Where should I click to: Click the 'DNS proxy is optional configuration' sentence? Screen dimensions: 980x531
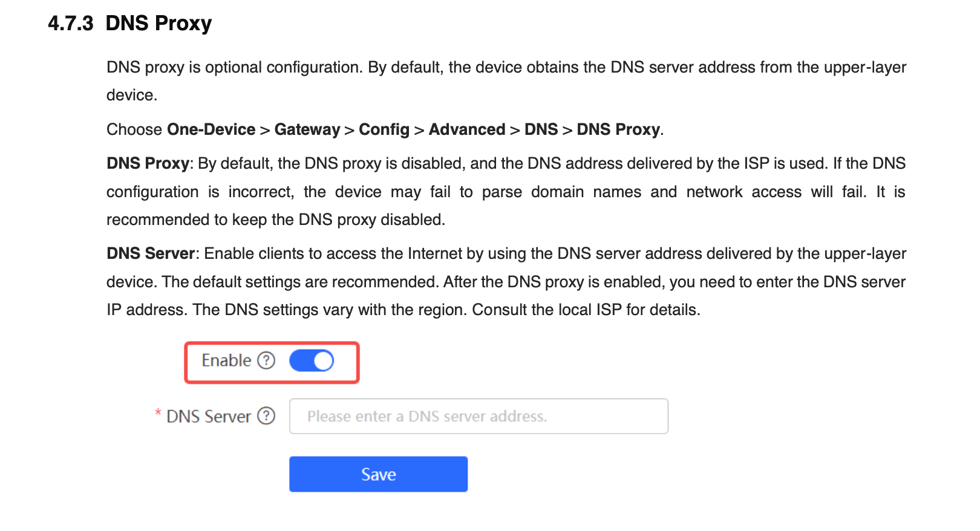pyautogui.click(x=235, y=67)
